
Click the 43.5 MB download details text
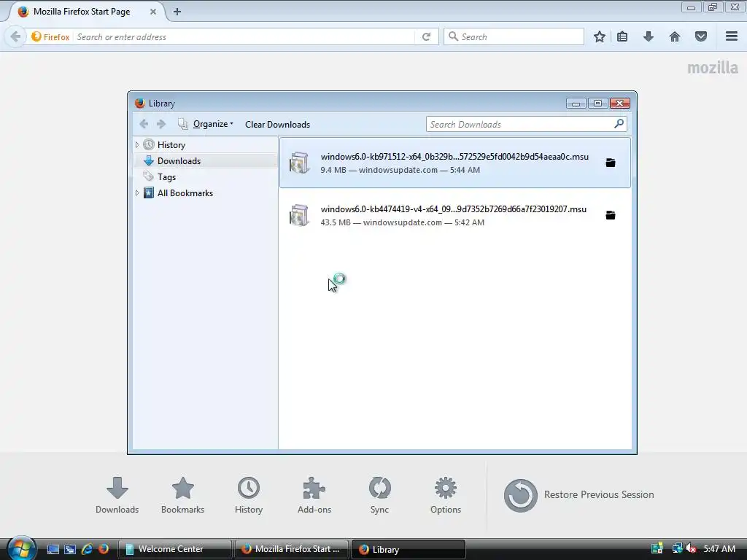click(403, 222)
